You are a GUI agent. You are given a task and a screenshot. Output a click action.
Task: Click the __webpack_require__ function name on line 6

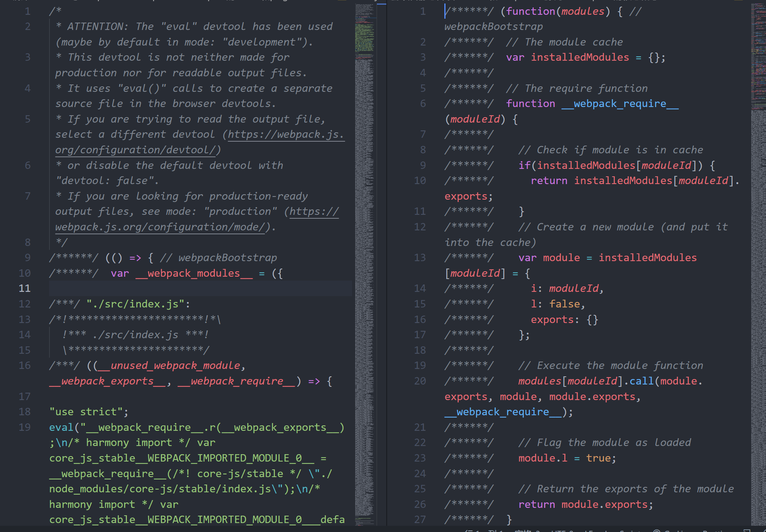click(x=620, y=104)
